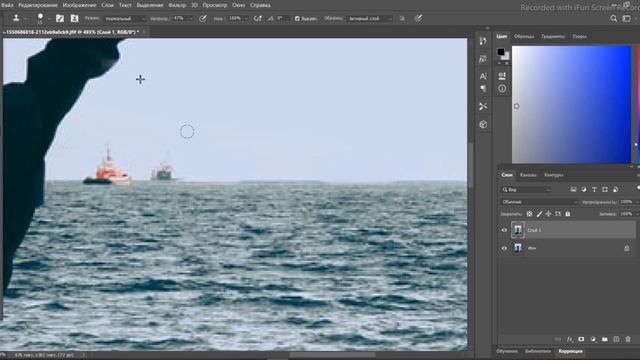Open the Файл menu
Viewport: 640px width, 360px height.
[x=7, y=5]
